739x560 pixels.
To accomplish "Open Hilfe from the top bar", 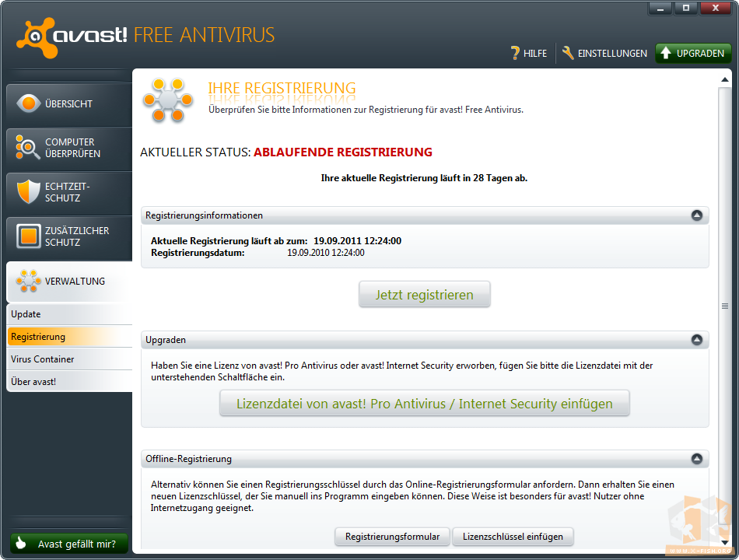I will click(529, 53).
